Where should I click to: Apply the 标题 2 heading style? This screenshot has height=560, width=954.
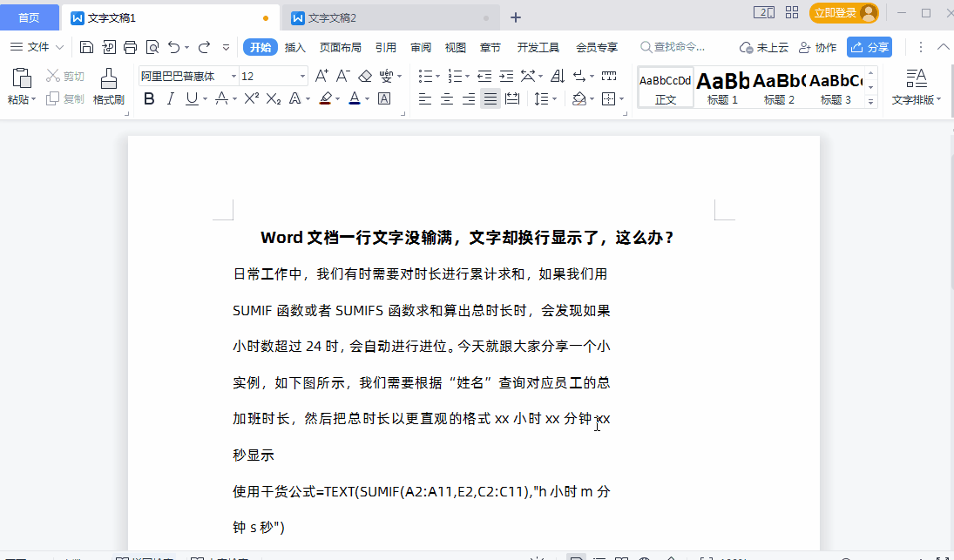pyautogui.click(x=779, y=88)
